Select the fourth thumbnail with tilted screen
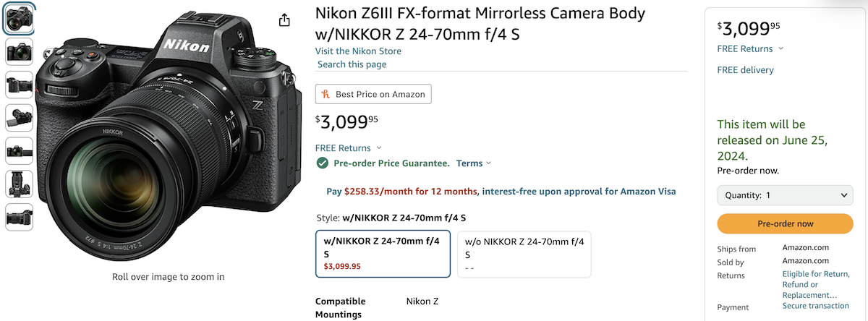Screen dimensions: 868x321 pyautogui.click(x=19, y=118)
